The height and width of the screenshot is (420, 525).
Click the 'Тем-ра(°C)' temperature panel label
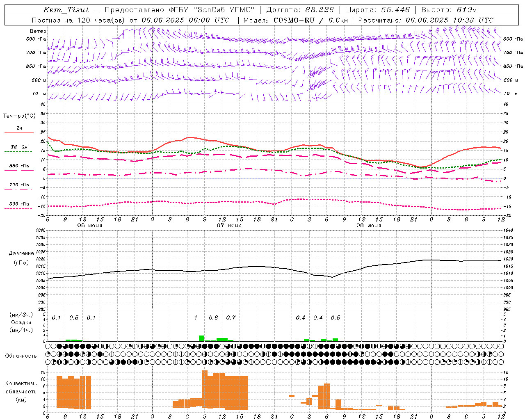coord(19,116)
